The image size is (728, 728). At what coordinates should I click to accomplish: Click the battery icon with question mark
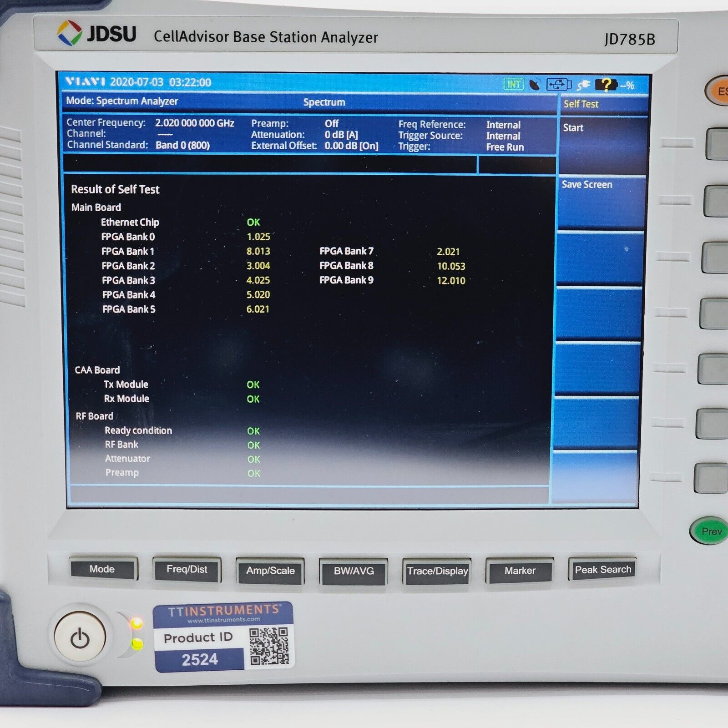pyautogui.click(x=607, y=85)
